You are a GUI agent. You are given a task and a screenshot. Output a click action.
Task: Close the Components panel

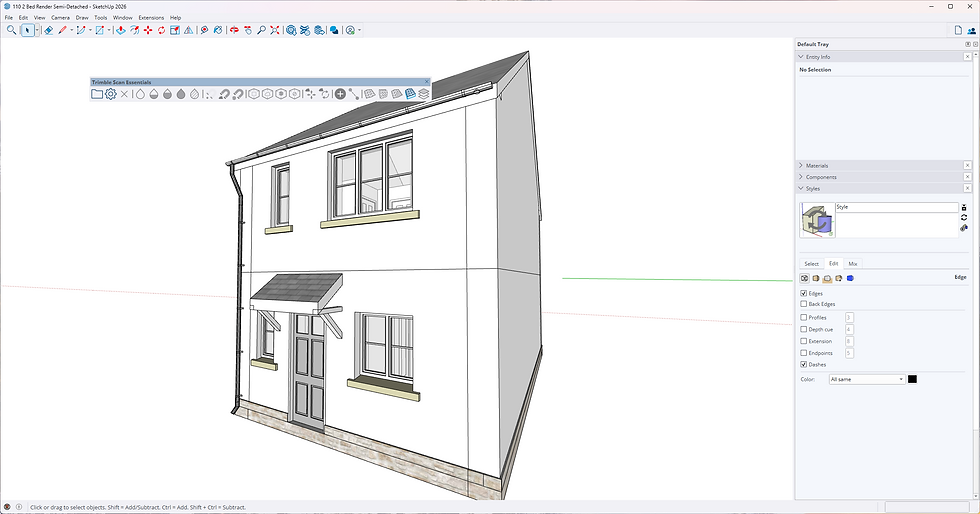[x=968, y=177]
